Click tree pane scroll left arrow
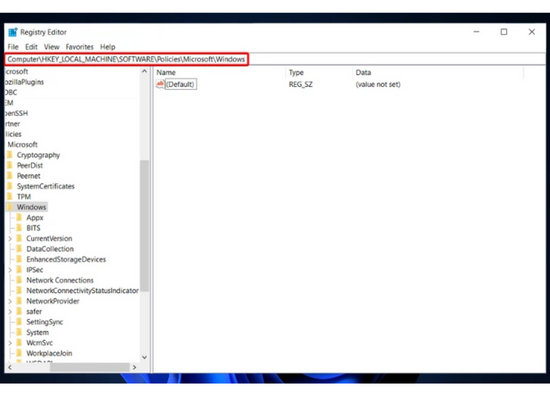The width and height of the screenshot is (550, 400). click(x=10, y=367)
